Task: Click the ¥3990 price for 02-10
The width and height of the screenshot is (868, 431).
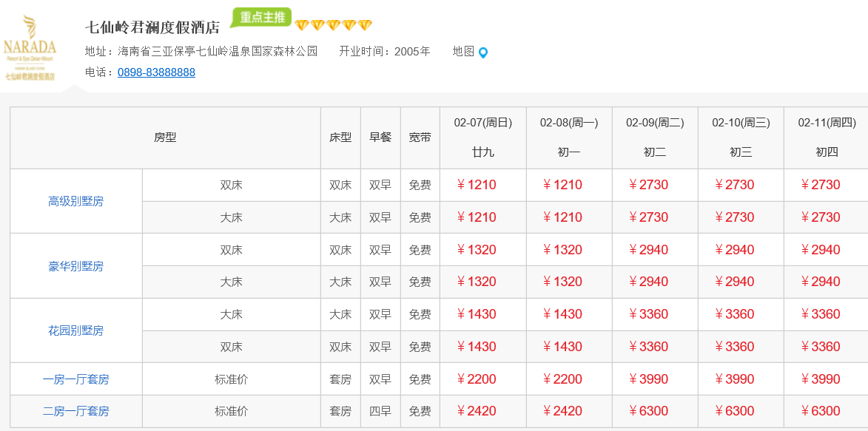Action: pos(735,379)
